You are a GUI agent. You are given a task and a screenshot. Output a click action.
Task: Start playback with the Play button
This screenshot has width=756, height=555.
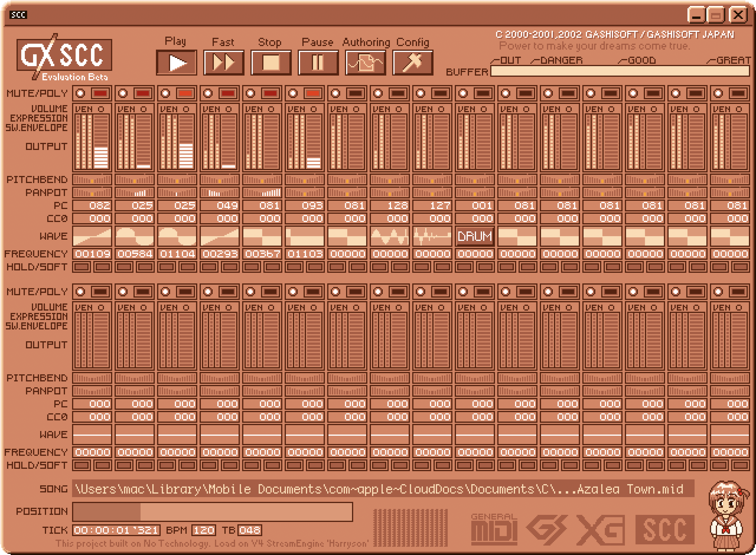click(176, 63)
